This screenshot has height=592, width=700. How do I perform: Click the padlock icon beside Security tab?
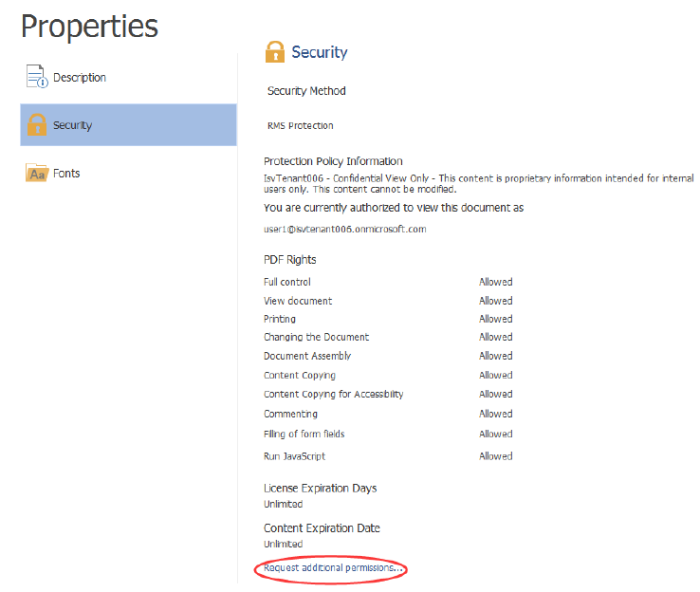coord(37,125)
